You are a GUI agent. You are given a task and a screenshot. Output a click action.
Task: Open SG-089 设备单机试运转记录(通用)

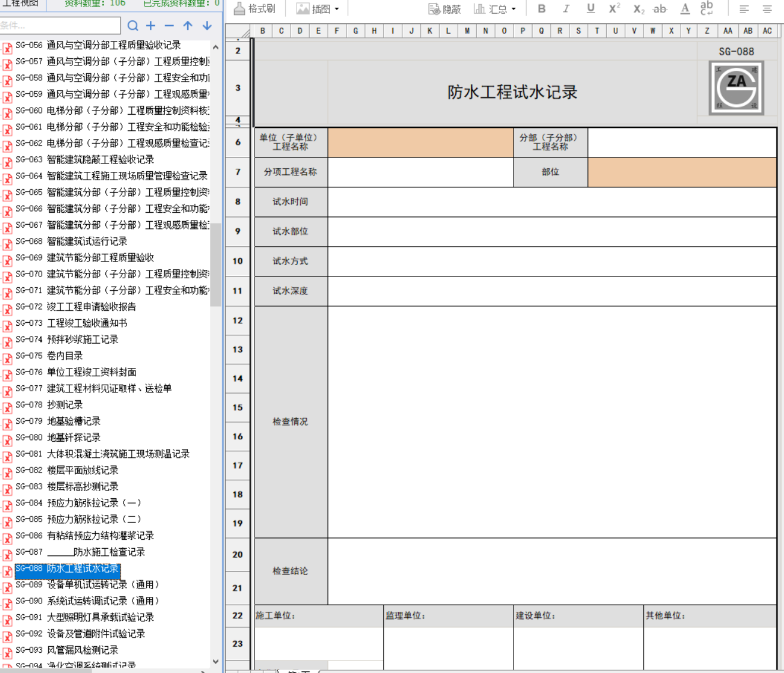pos(88,584)
